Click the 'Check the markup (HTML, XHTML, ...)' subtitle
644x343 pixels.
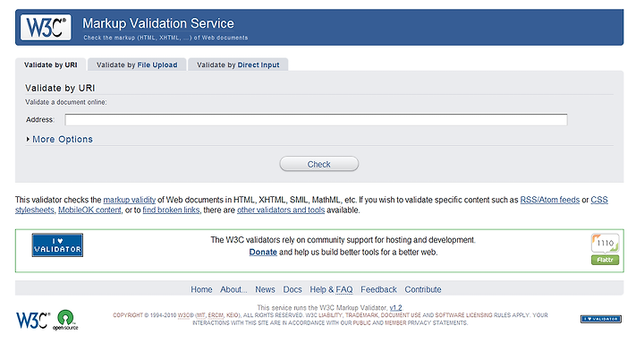[165, 38]
